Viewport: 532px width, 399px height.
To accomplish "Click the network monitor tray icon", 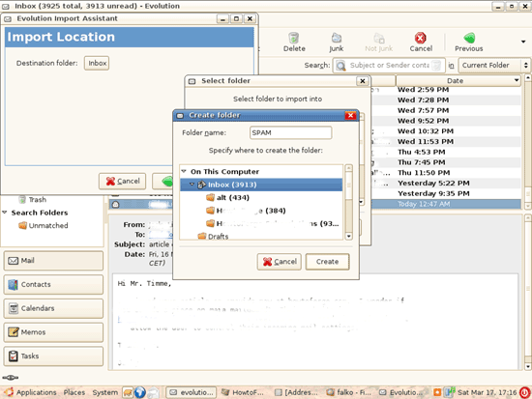I will tap(449, 392).
